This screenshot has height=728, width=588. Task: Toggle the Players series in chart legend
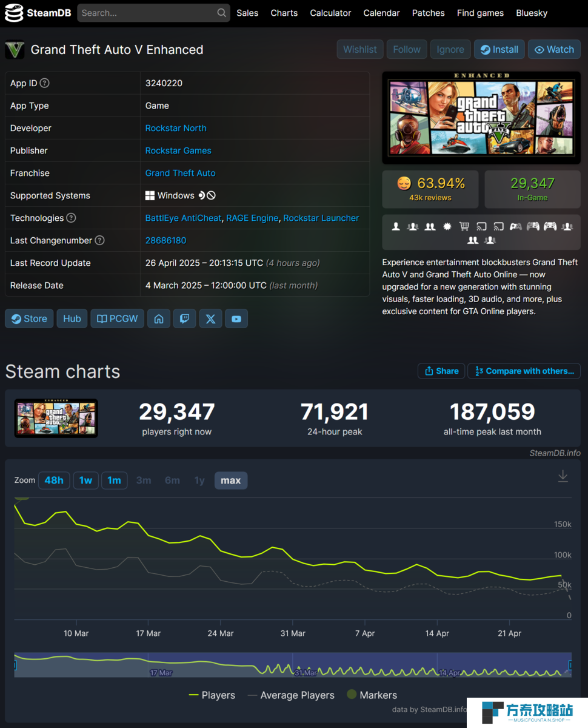pos(212,695)
